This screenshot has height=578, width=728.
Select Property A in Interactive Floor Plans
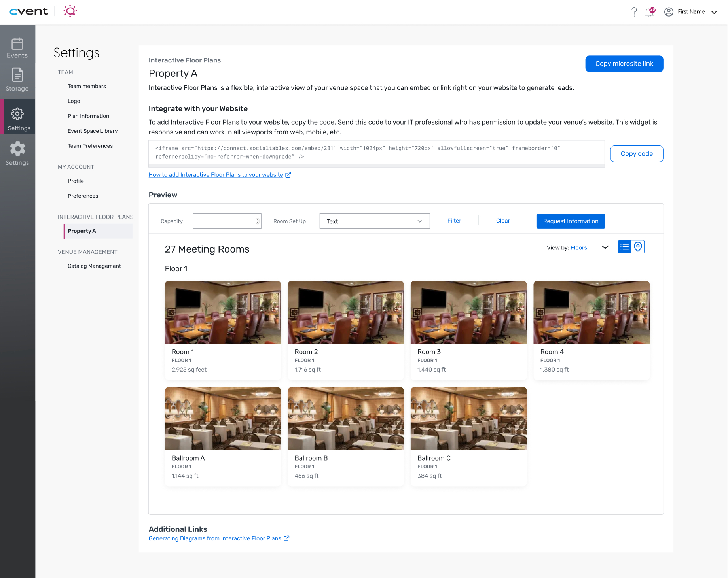click(98, 231)
